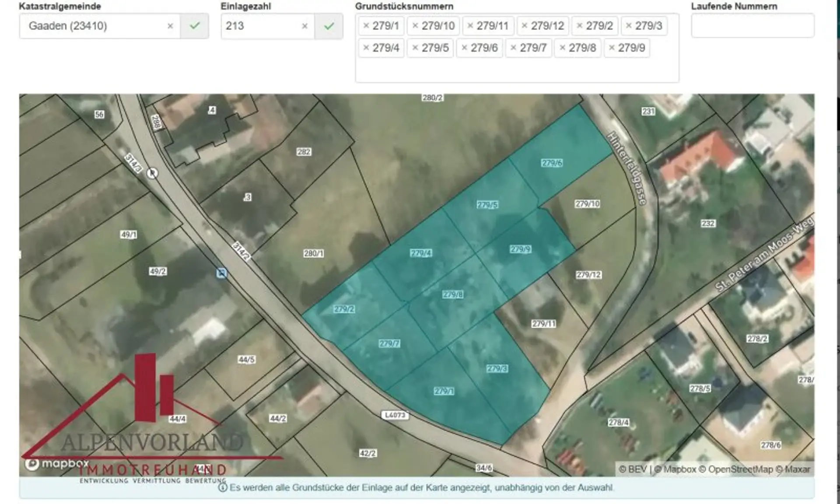Remove the 279/1 parcel tag

[366, 26]
